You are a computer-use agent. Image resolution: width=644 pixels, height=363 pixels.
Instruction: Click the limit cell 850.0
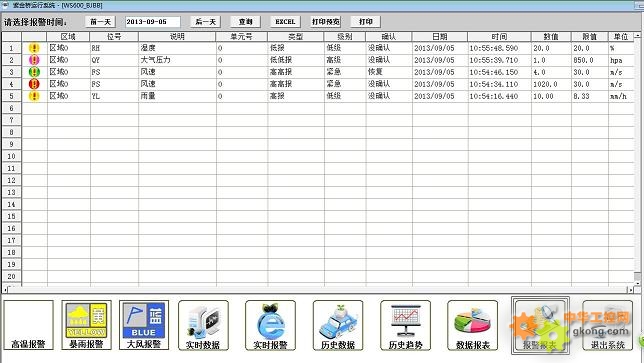(589, 60)
